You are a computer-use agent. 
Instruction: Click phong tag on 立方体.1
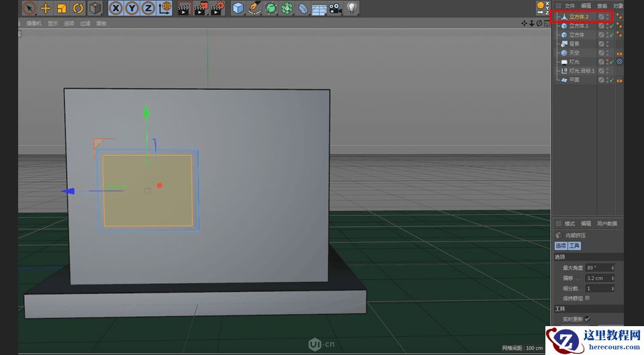point(619,26)
